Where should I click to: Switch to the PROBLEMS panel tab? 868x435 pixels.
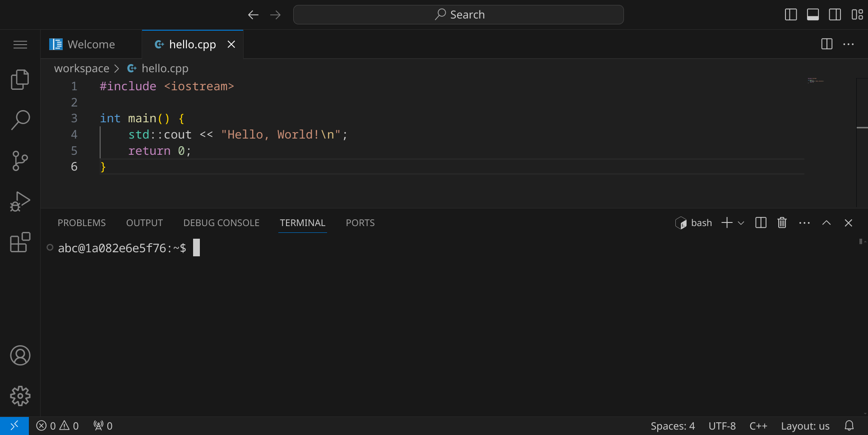click(x=82, y=223)
